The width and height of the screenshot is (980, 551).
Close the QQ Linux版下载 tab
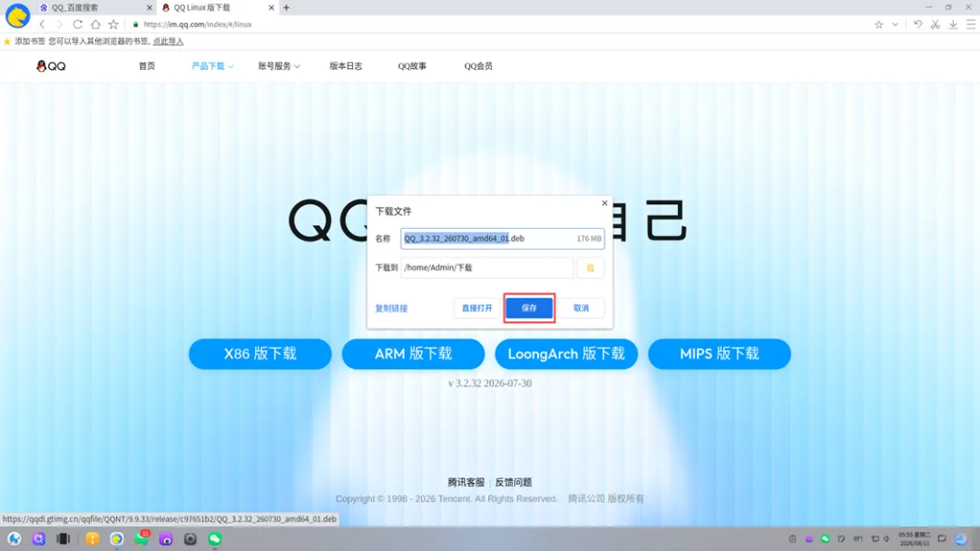click(271, 7)
